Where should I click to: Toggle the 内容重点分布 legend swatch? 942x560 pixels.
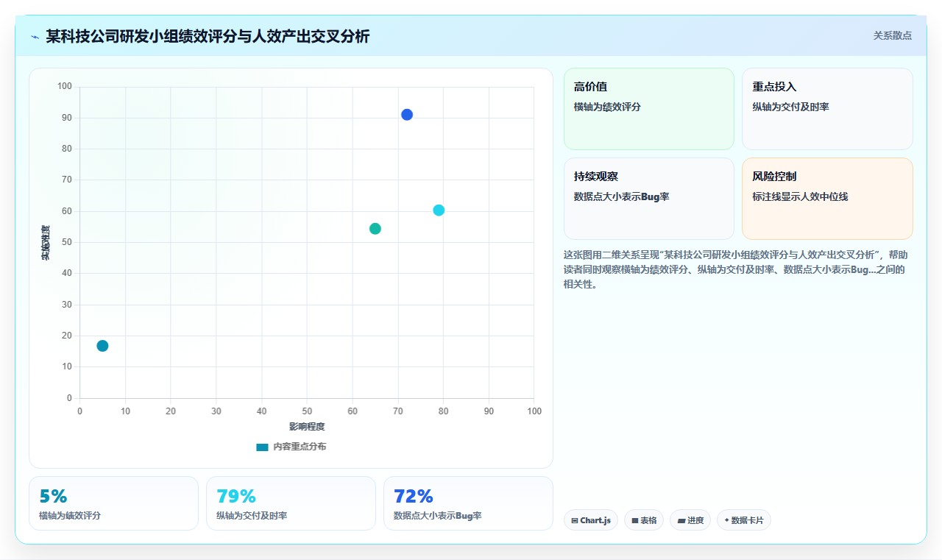click(262, 447)
